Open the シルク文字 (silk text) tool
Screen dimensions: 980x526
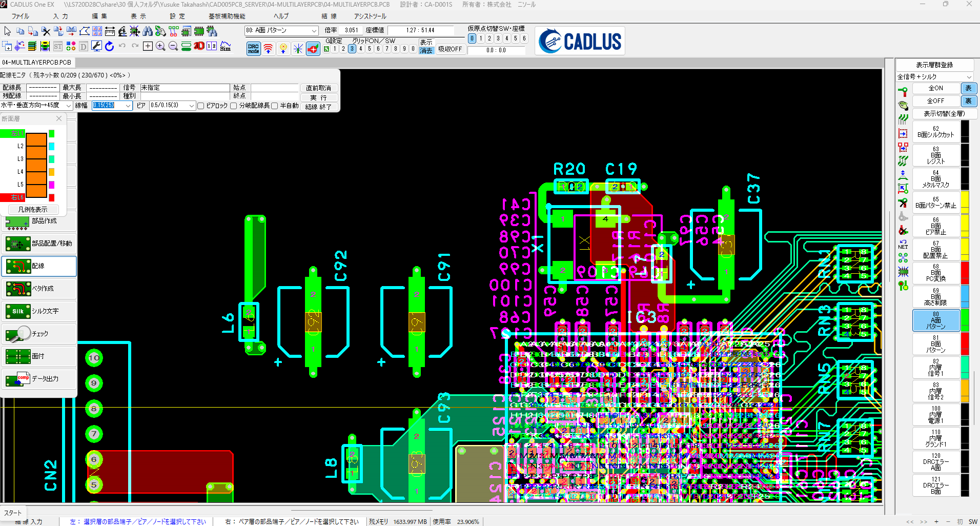coord(38,311)
